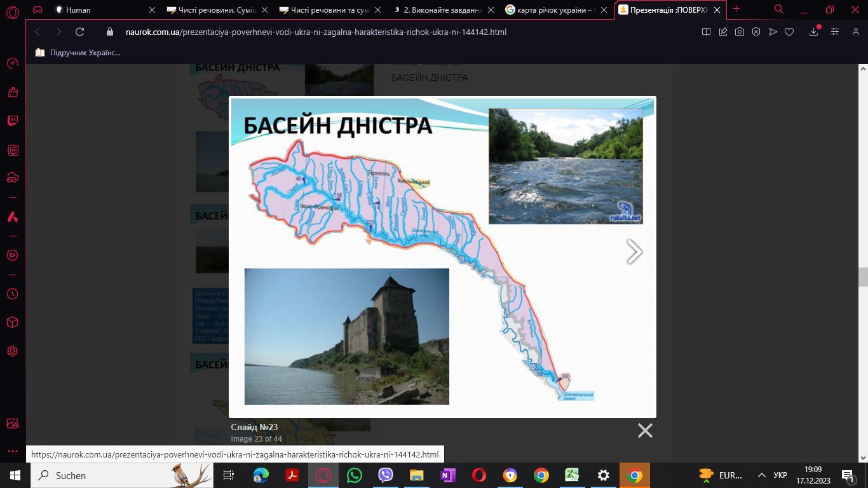
Task: Open a new tab with plus button
Action: [x=736, y=9]
